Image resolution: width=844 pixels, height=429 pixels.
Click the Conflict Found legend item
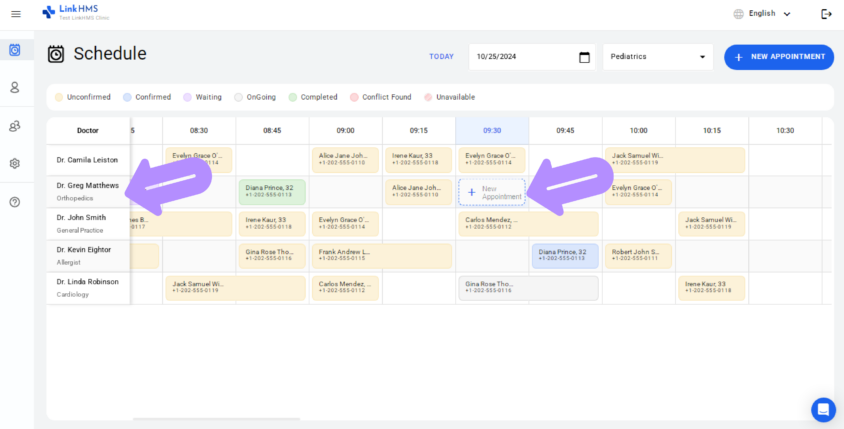[384, 97]
